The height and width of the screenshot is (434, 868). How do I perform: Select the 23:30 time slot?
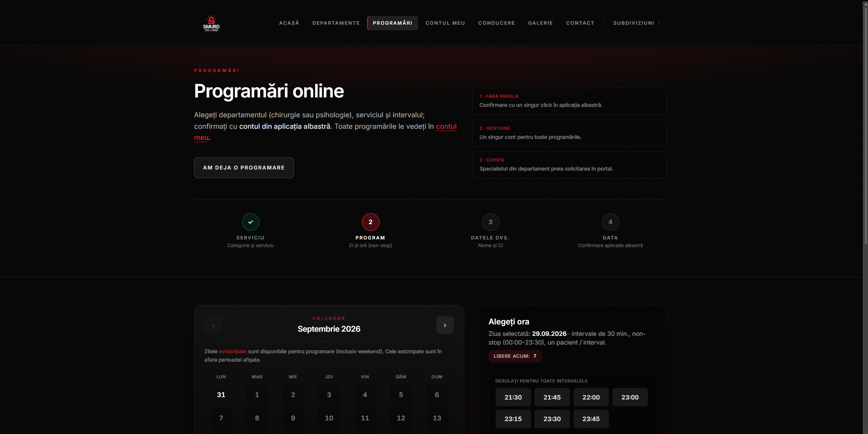click(552, 419)
